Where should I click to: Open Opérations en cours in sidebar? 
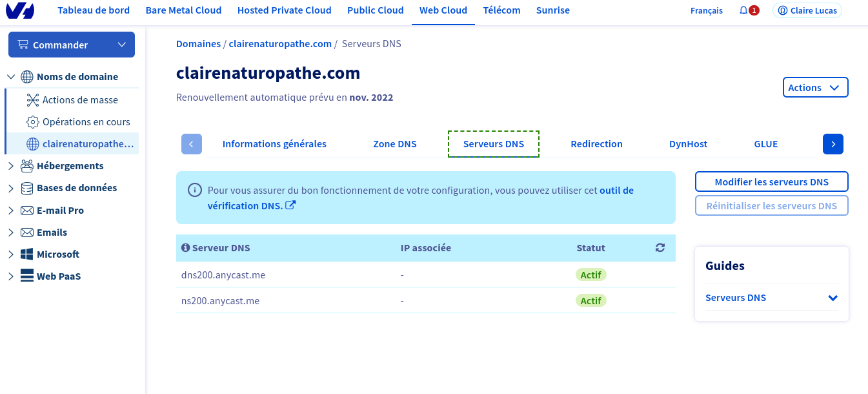(x=86, y=122)
